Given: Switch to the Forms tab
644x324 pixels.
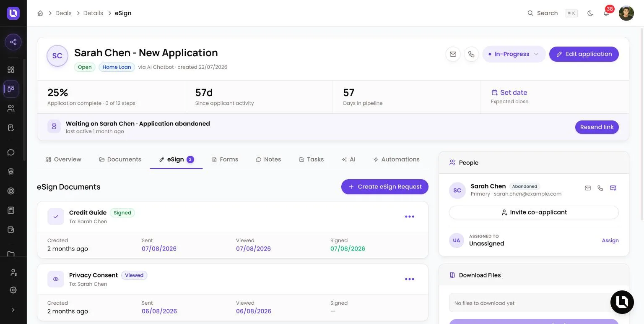Looking at the screenshot, I should coord(225,159).
